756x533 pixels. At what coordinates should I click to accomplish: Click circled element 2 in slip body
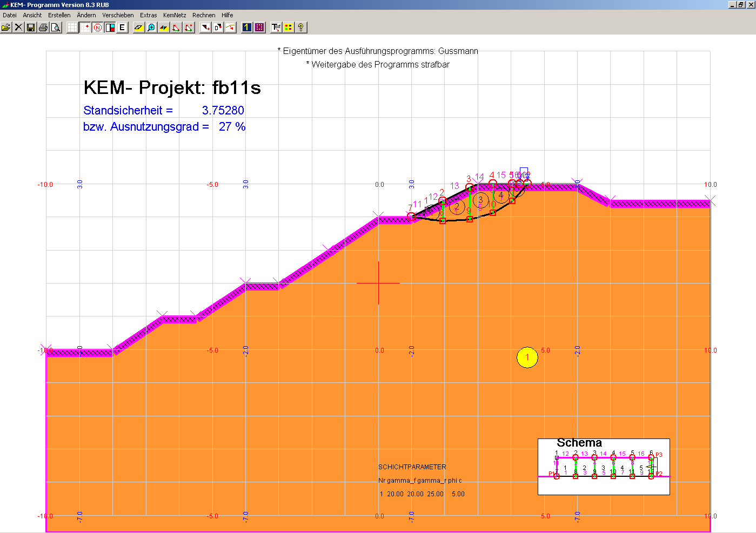(x=457, y=206)
